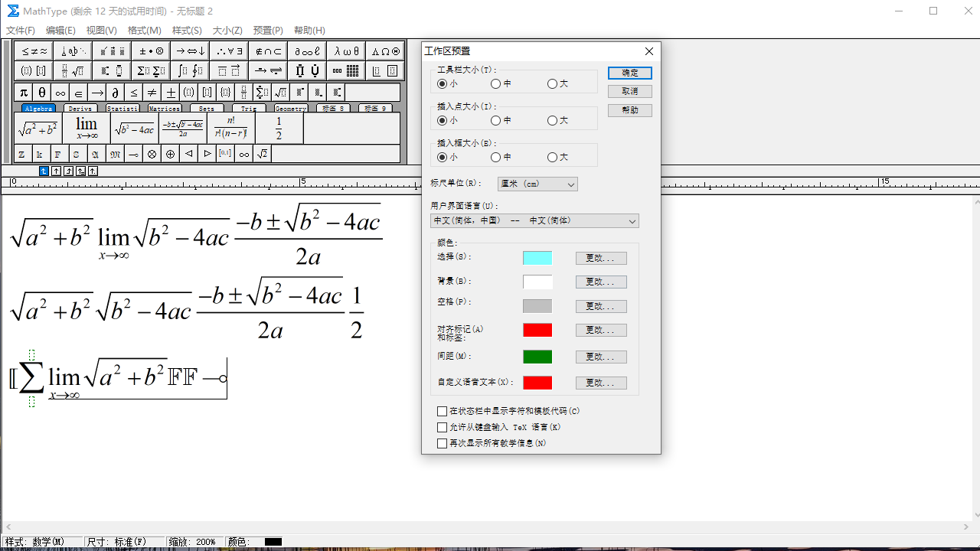The image size is (980, 551).
Task: Open the user interface language dropdown
Action: pos(534,220)
